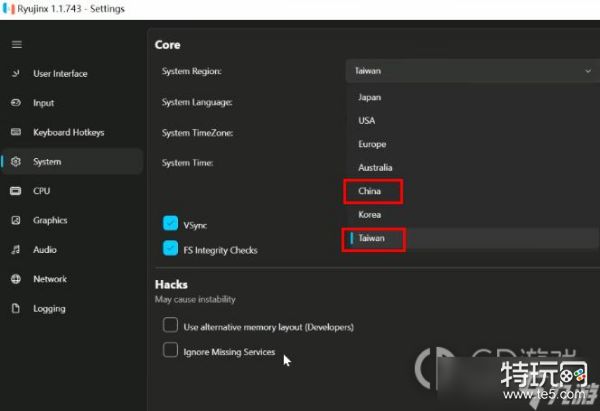Viewport: 600px width, 411px height.
Task: Select Europe as system region
Action: (x=372, y=144)
